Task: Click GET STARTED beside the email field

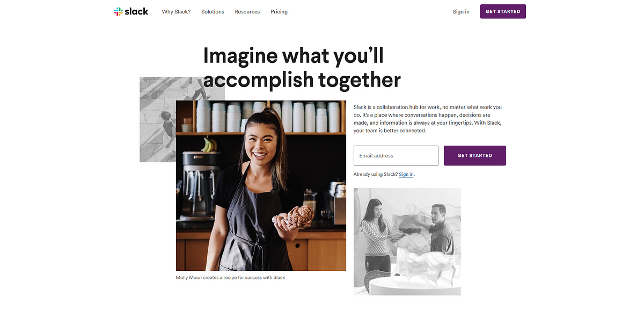Action: point(475,155)
